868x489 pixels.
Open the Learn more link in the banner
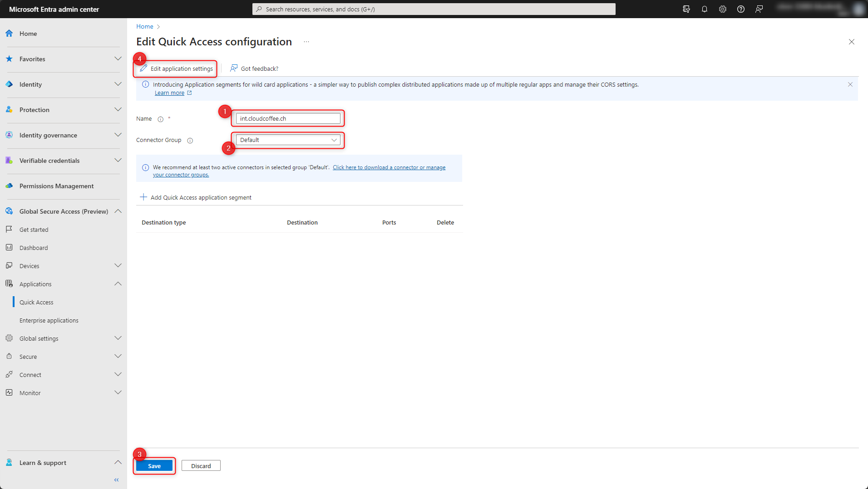(x=169, y=93)
